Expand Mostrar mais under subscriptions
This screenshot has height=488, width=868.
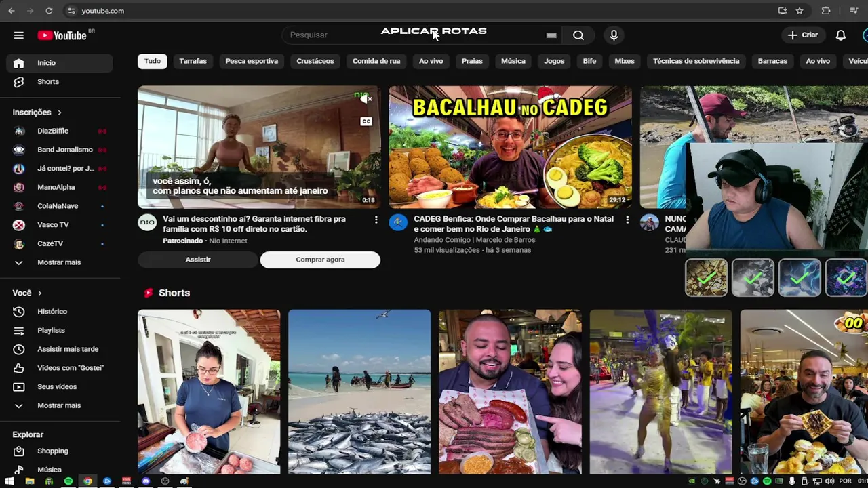pyautogui.click(x=60, y=262)
